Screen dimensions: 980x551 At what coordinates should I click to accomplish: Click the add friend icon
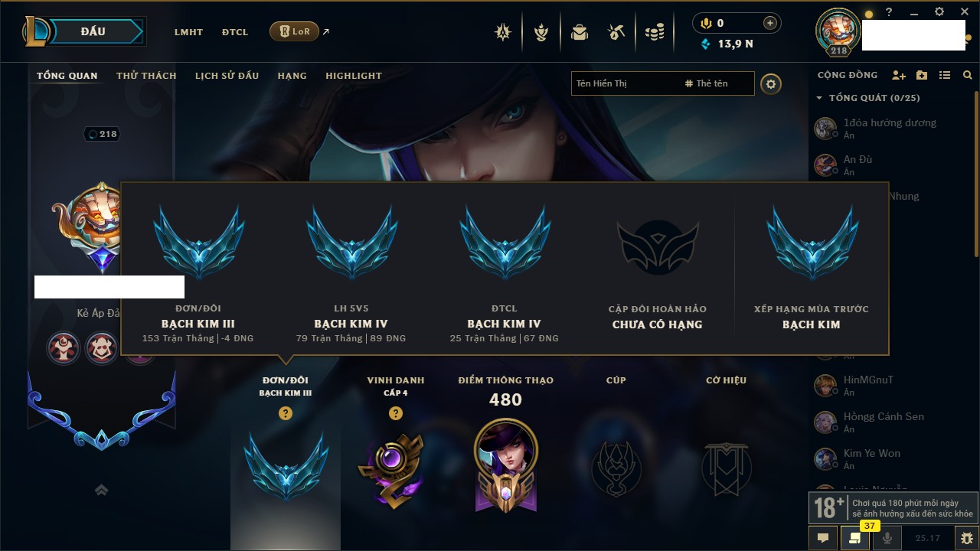point(899,75)
